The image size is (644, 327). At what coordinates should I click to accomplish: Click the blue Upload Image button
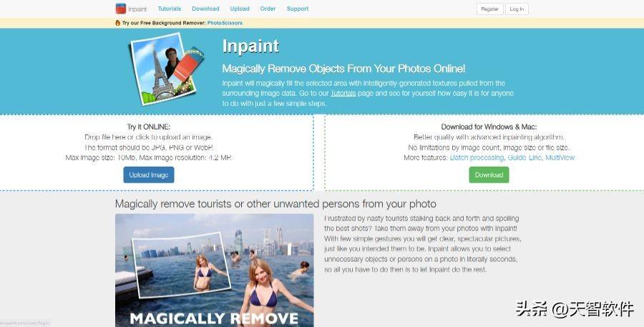149,175
